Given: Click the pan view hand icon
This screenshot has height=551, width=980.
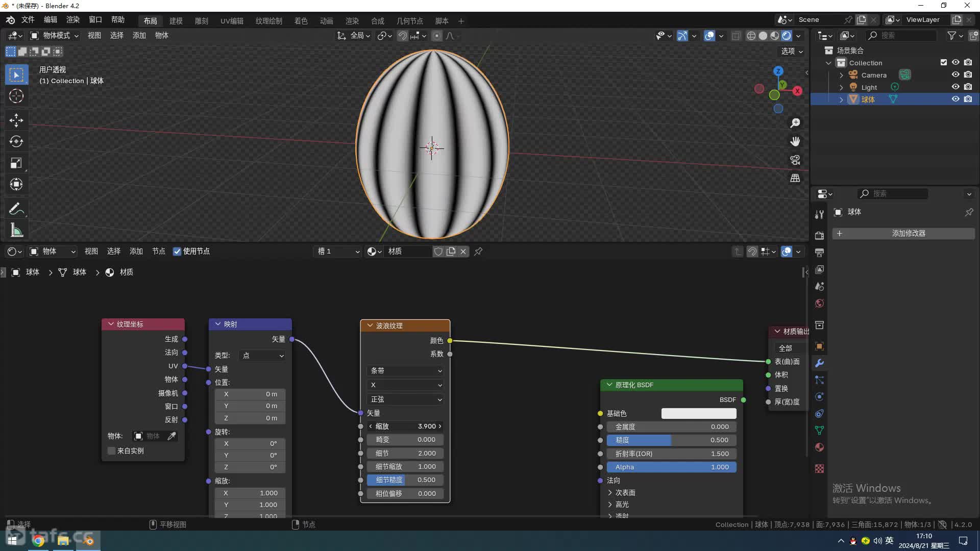Looking at the screenshot, I should (x=795, y=141).
